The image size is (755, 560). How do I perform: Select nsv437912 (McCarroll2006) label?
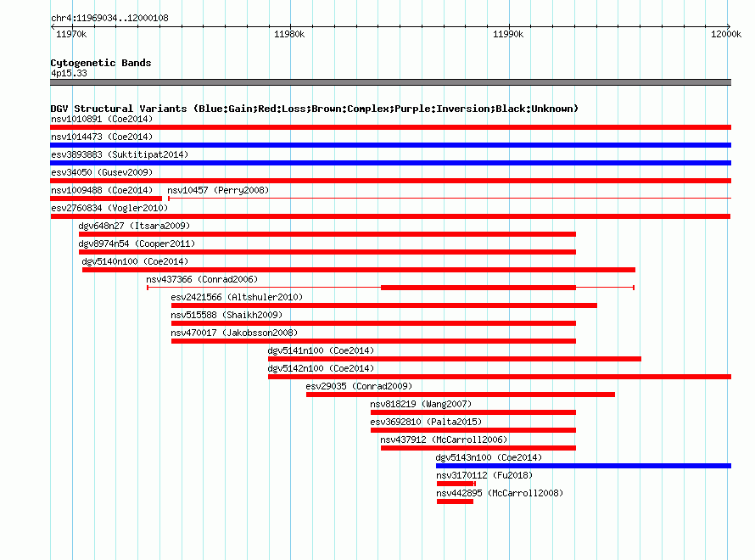click(x=444, y=440)
